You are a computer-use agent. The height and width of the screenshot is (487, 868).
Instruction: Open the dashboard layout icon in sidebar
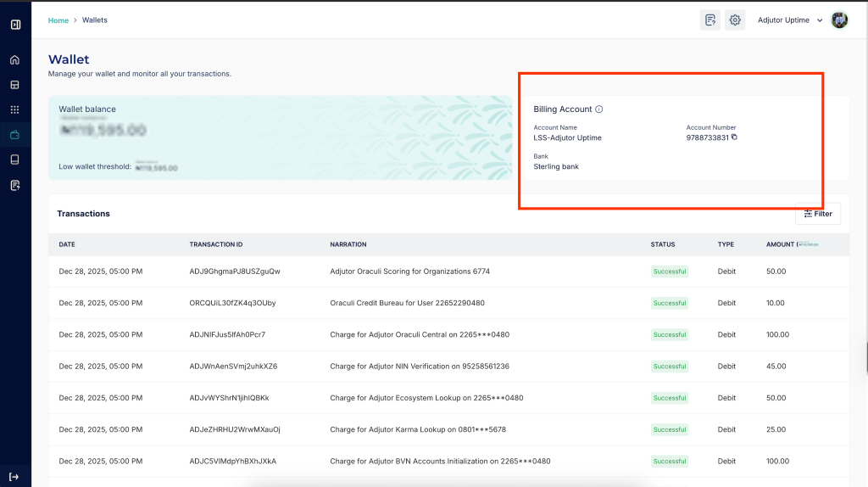coord(15,85)
